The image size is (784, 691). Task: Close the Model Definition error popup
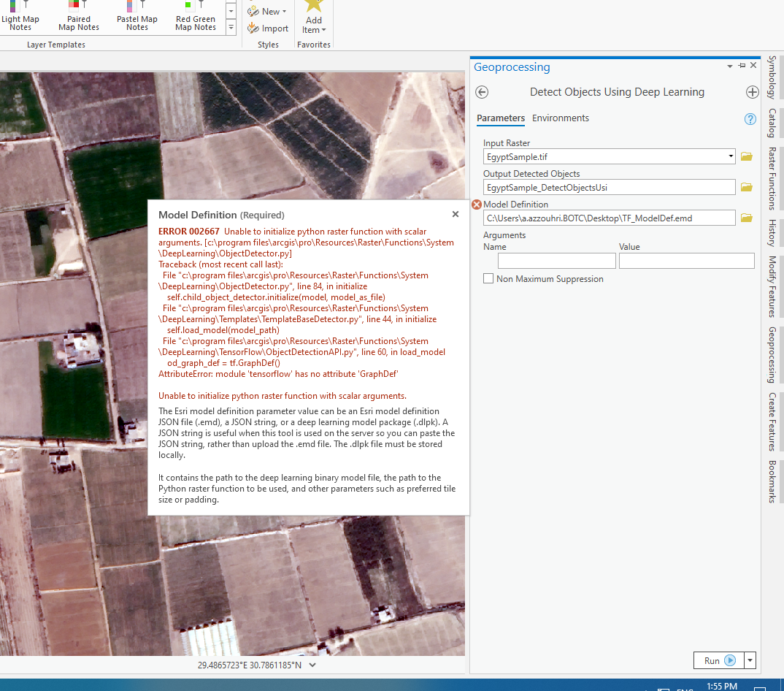(455, 214)
